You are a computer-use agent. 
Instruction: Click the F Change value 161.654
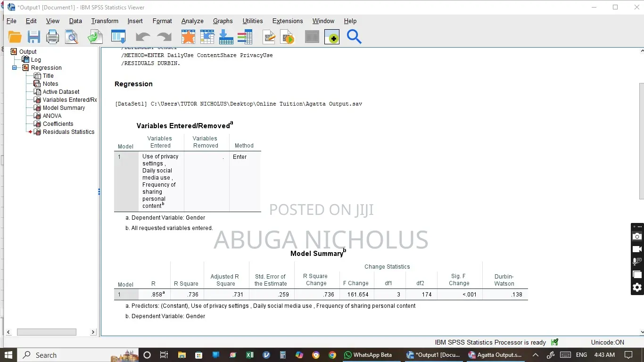(357, 295)
